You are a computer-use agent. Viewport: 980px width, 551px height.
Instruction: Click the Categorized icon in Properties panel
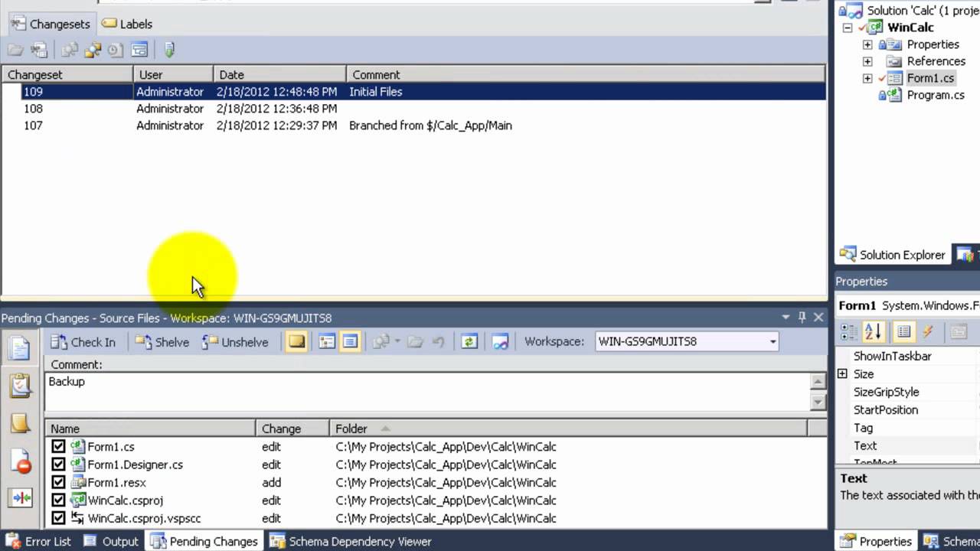pos(849,331)
